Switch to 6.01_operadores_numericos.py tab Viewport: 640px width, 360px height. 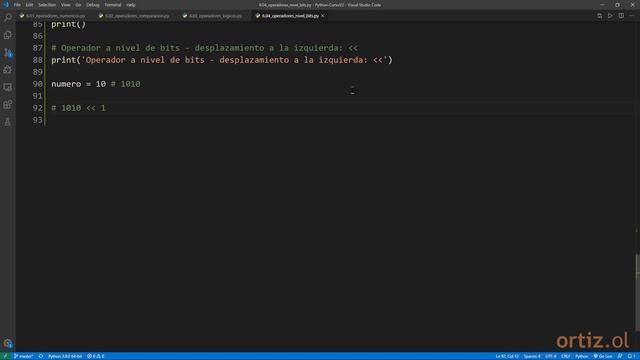56,16
